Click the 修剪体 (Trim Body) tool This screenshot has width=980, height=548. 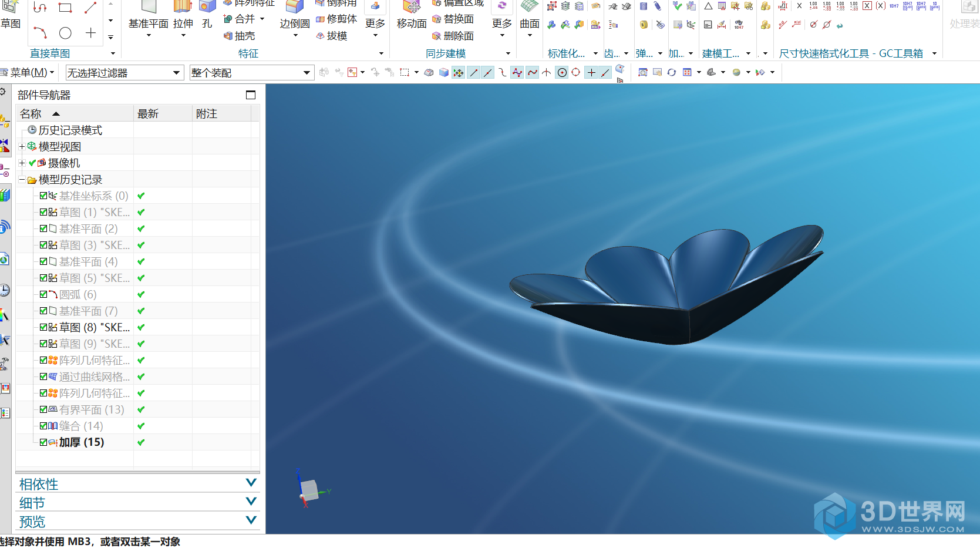pos(336,19)
